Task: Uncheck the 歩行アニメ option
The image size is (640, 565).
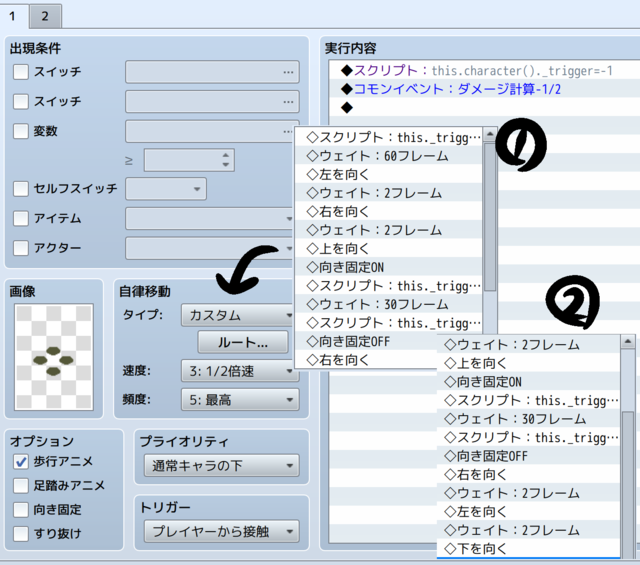Action: pyautogui.click(x=21, y=462)
